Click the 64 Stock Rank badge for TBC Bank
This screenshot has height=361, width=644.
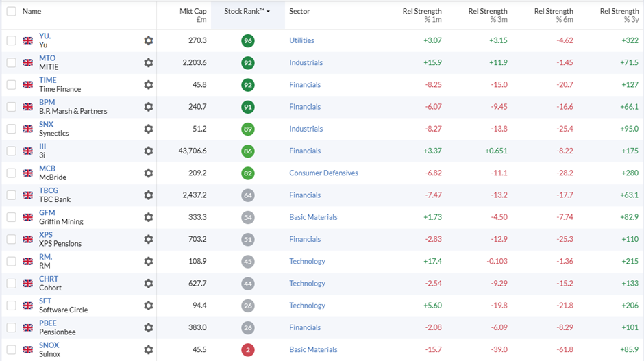pos(247,195)
